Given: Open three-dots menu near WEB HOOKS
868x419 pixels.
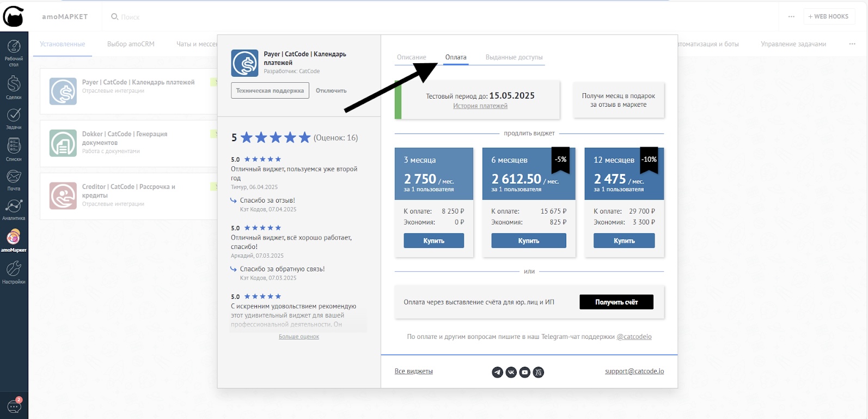Looking at the screenshot, I should 791,16.
